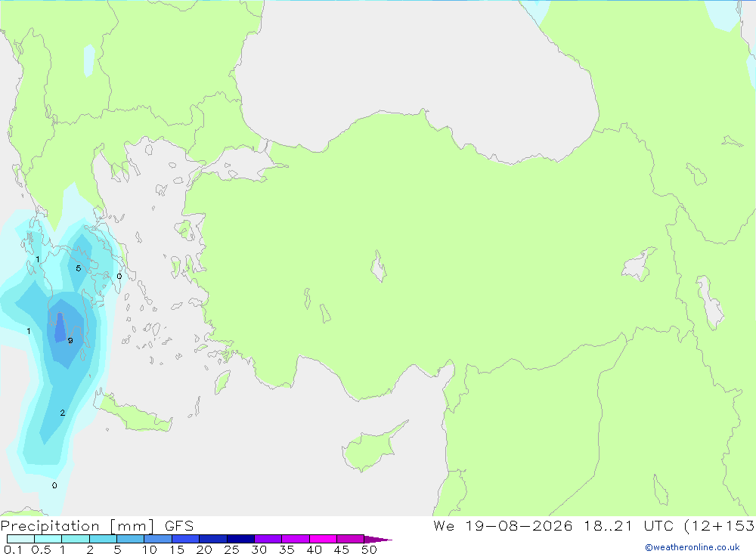Screen dimensions: 756x554
Task: Click the "[mm]" unit label
Action: click(132, 526)
